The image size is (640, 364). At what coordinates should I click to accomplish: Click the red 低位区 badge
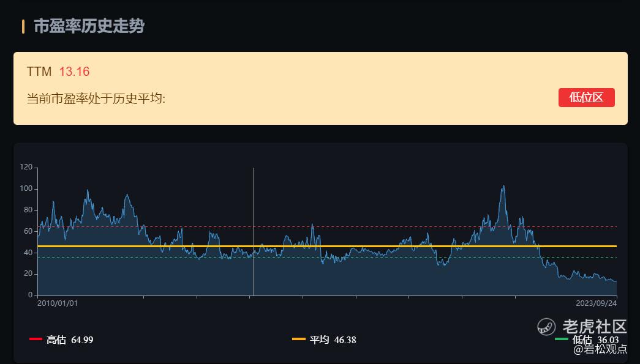(586, 97)
